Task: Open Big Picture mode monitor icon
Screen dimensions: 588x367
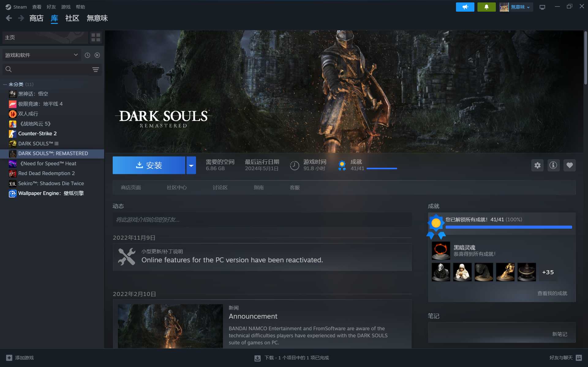Action: point(542,7)
